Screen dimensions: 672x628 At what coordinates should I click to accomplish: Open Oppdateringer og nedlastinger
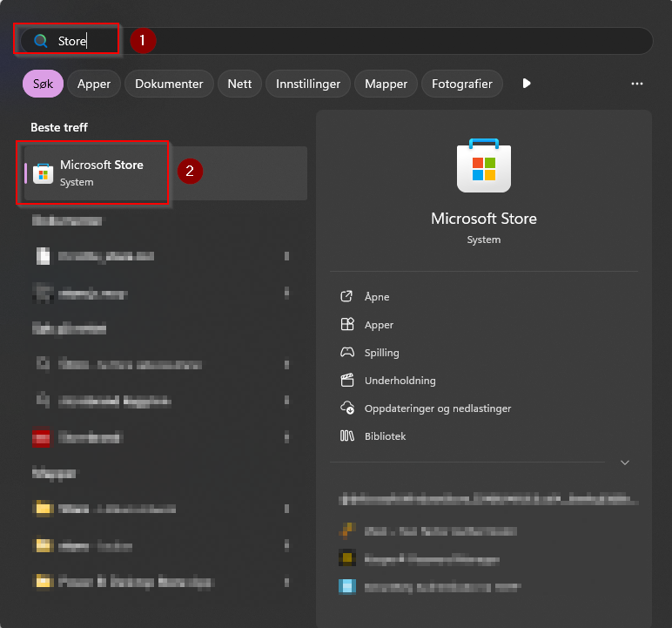coord(437,409)
